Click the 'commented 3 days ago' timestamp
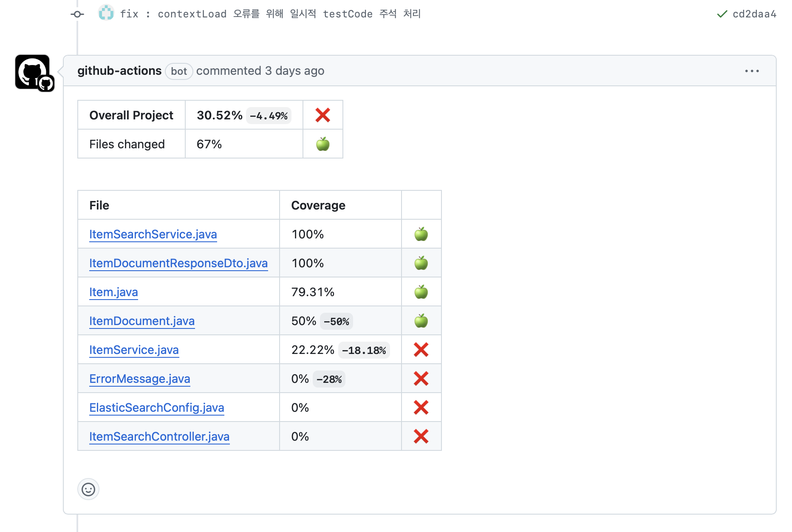The image size is (792, 532). 260,71
